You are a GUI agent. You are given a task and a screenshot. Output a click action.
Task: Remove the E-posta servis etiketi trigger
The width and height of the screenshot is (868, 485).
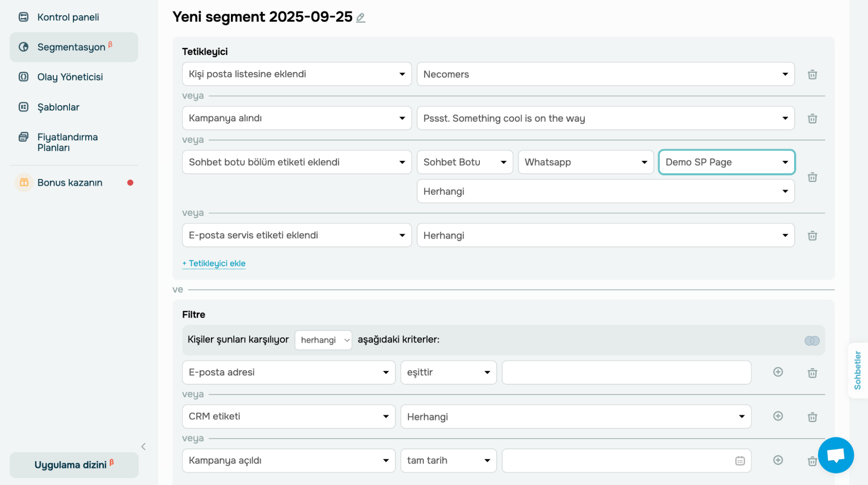(x=812, y=236)
